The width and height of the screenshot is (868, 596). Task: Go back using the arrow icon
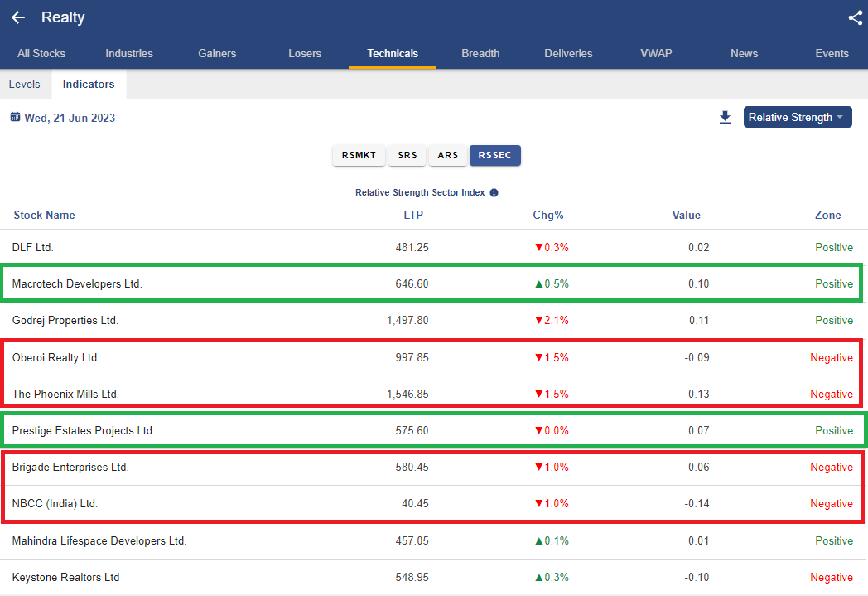pyautogui.click(x=18, y=17)
